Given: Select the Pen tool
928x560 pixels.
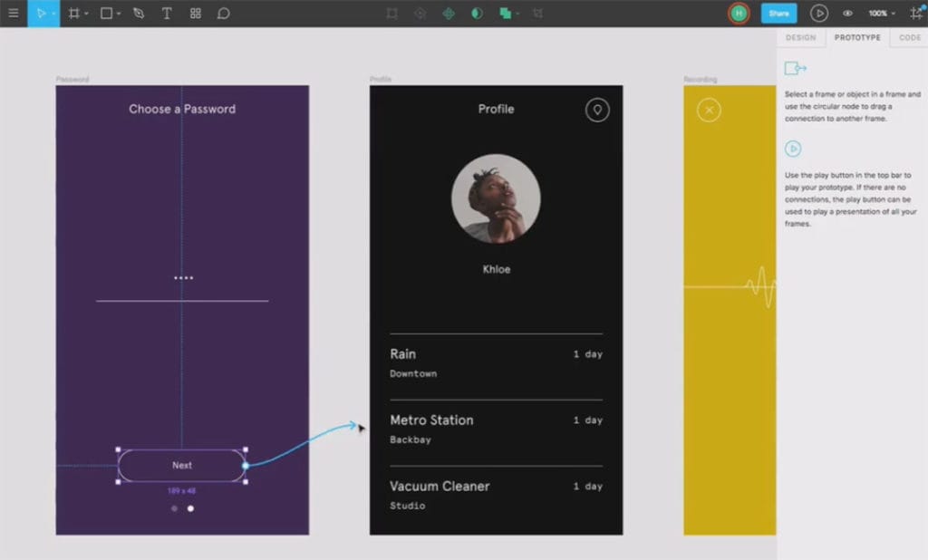Looking at the screenshot, I should click(x=138, y=13).
